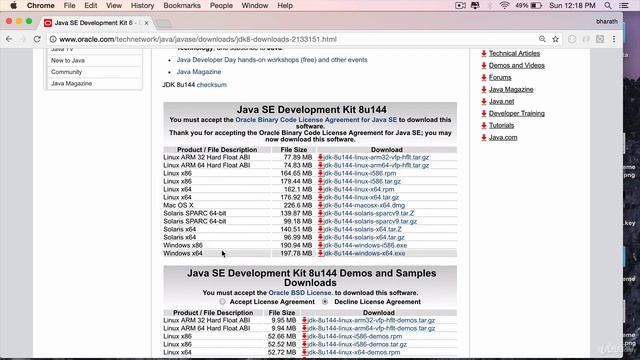Open Java Developer Day workshops link

pyautogui.click(x=272, y=60)
